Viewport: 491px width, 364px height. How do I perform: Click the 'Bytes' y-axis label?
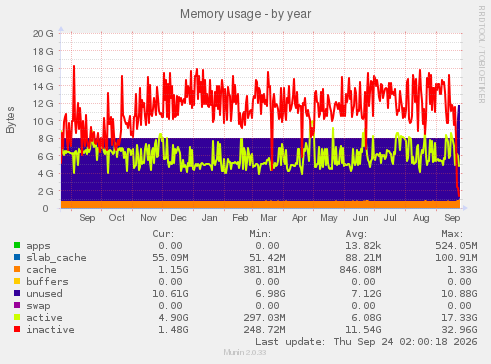pyautogui.click(x=10, y=120)
